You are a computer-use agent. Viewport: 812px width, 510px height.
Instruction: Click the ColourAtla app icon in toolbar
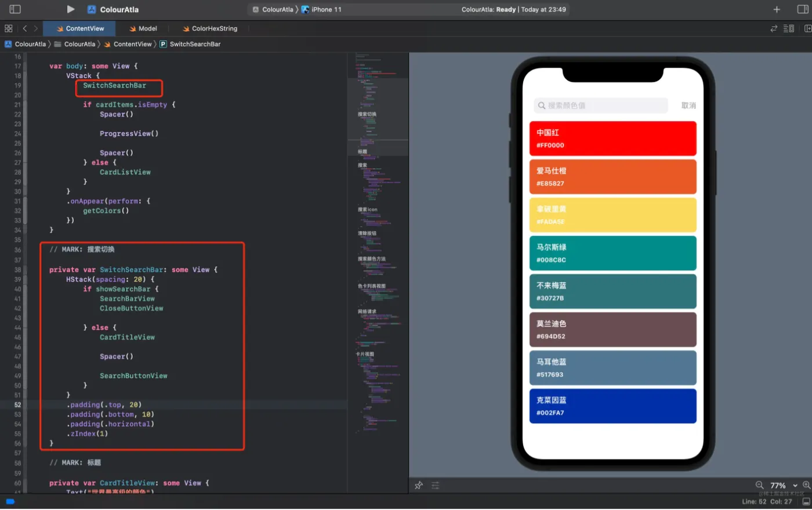92,9
